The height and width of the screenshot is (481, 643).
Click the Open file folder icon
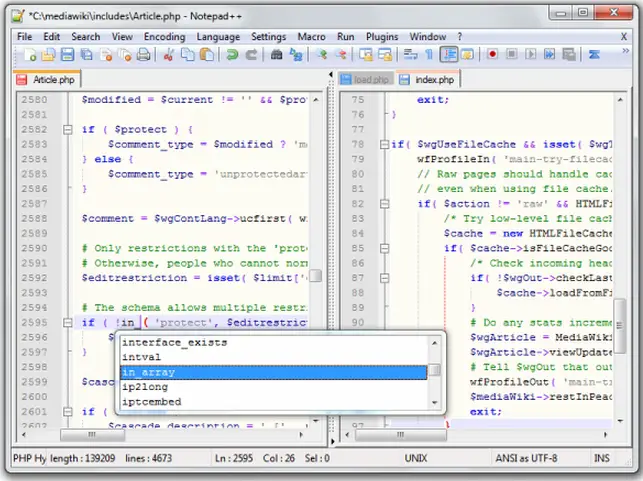point(48,55)
